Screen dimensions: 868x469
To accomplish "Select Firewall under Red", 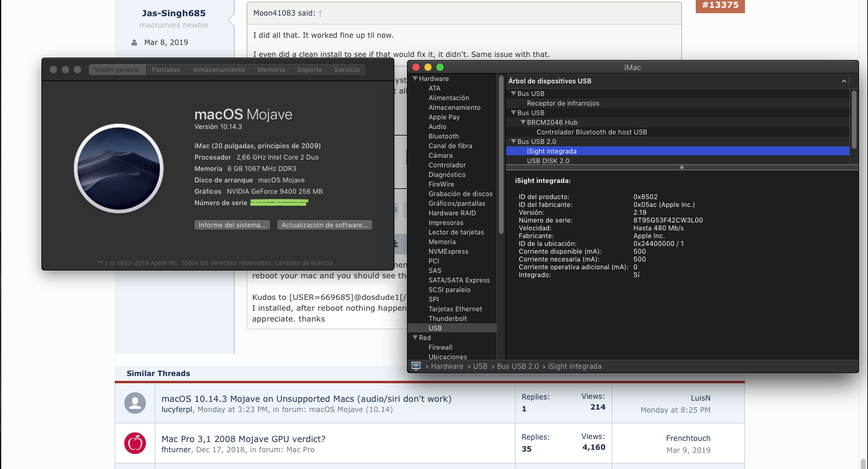I will (441, 347).
